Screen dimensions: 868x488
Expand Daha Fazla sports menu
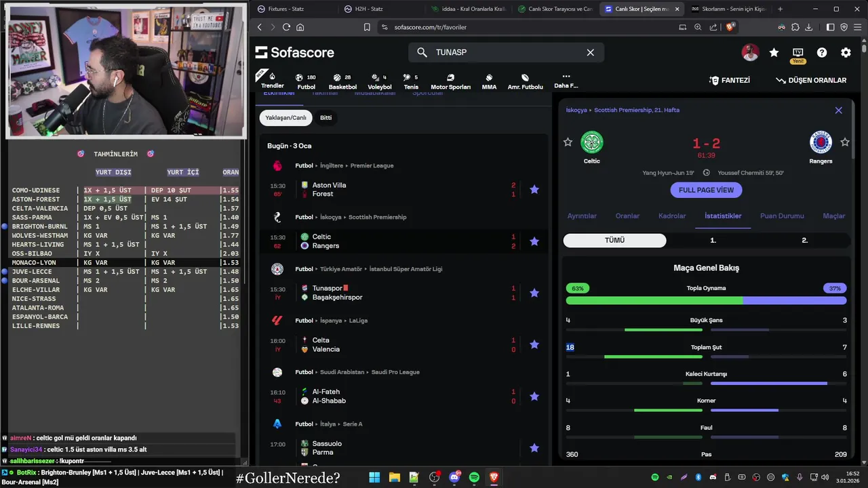click(566, 81)
